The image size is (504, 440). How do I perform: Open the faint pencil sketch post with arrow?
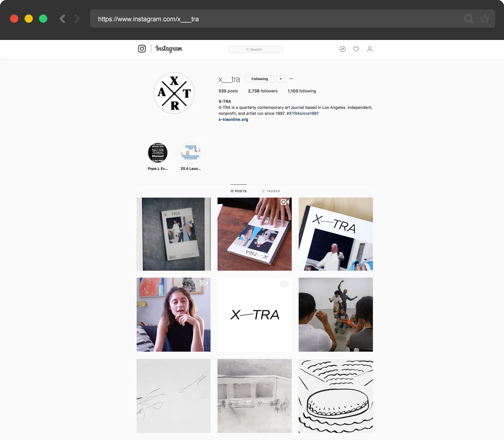point(174,396)
